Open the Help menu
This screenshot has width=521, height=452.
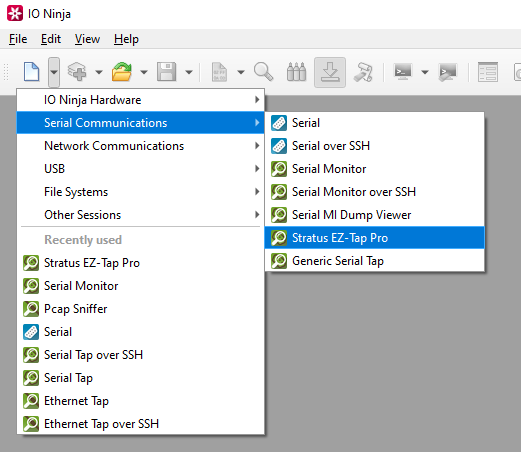[x=126, y=39]
